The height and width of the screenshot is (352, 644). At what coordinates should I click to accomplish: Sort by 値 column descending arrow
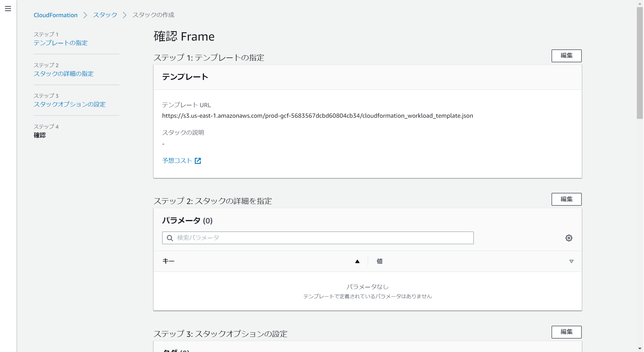tap(571, 261)
